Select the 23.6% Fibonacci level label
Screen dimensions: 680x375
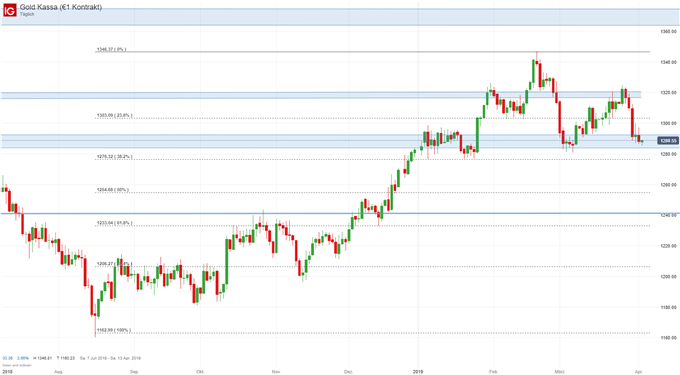114,116
